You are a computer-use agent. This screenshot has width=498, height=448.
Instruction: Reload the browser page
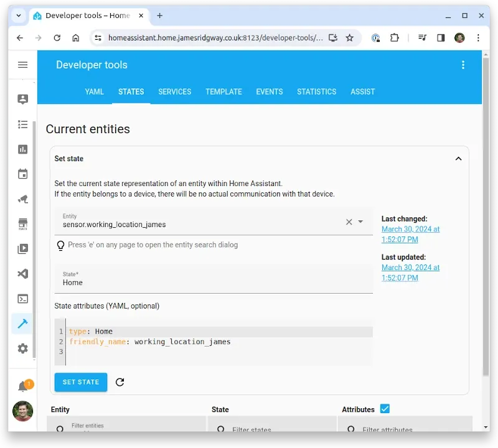click(57, 38)
